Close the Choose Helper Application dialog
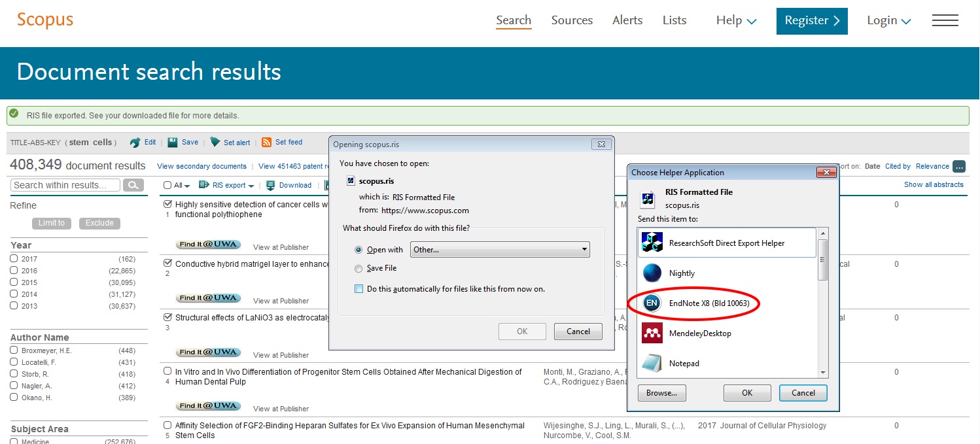The image size is (980, 444). (x=827, y=173)
